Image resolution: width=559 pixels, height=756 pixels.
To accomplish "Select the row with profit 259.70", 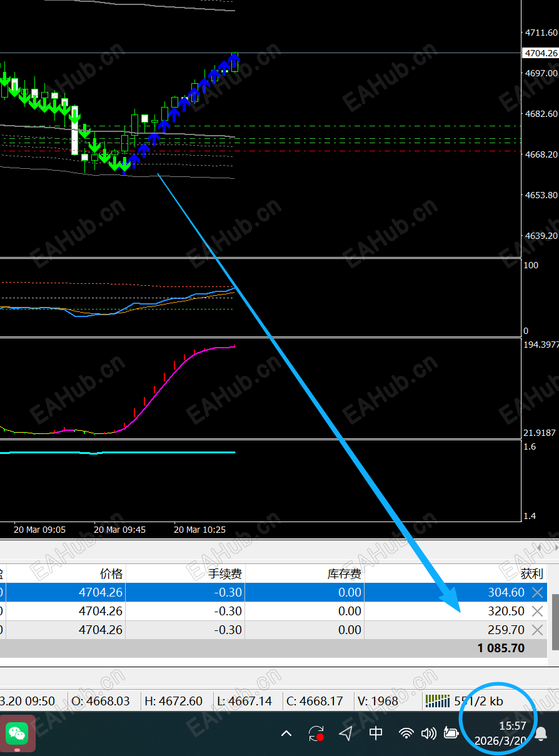I will coord(274,630).
